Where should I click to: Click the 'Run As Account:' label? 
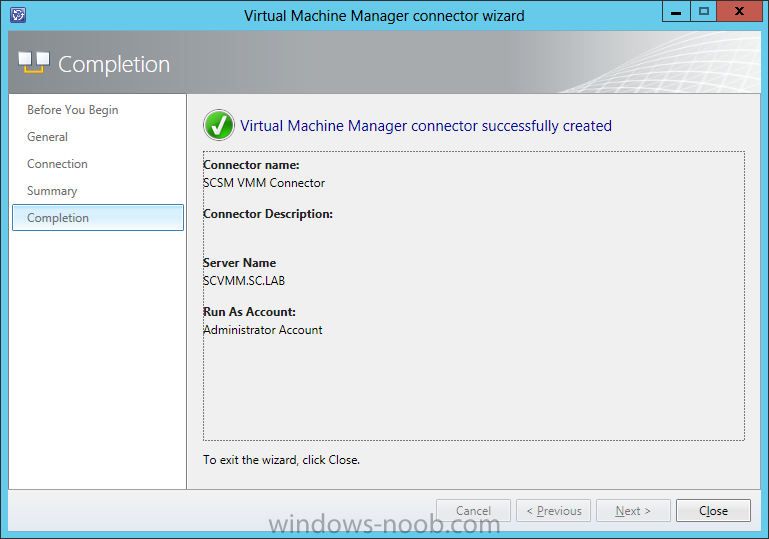[x=249, y=312]
